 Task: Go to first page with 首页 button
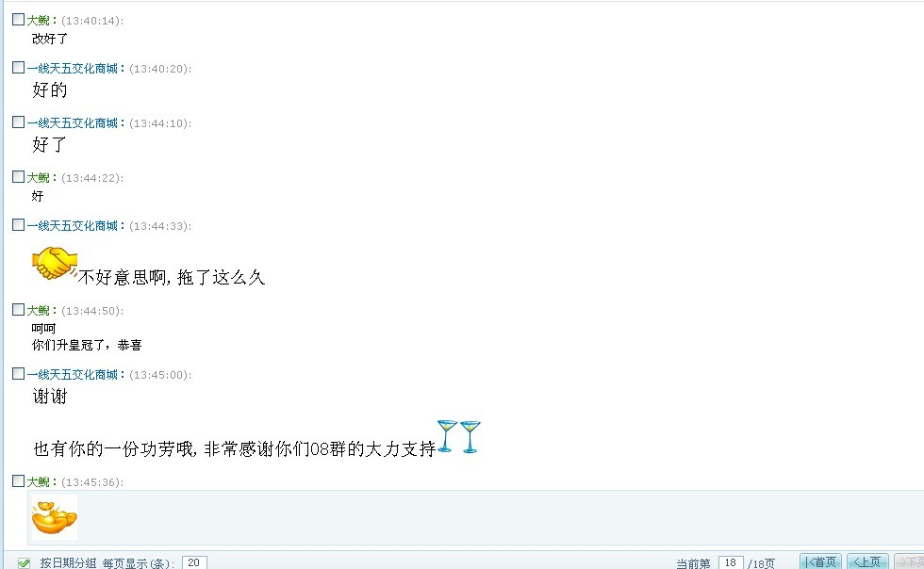(x=820, y=561)
